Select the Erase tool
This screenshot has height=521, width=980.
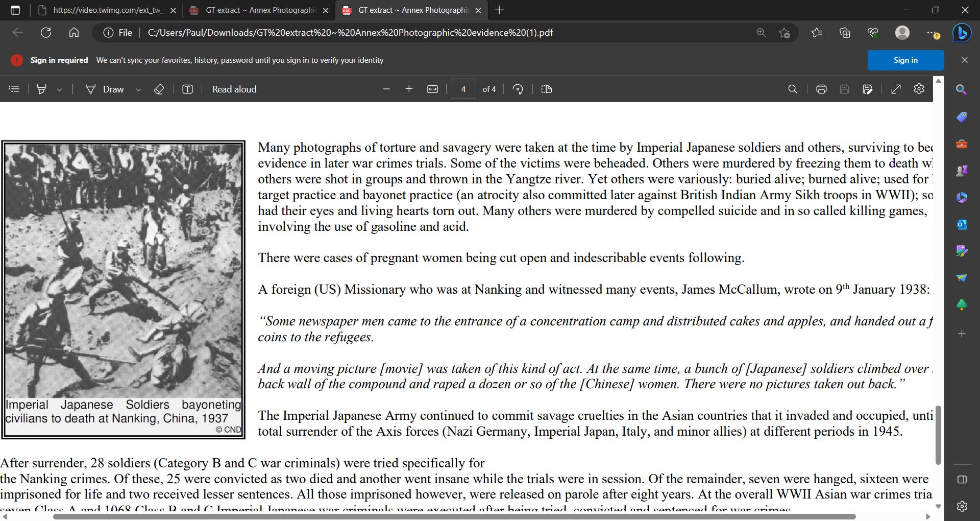click(159, 89)
